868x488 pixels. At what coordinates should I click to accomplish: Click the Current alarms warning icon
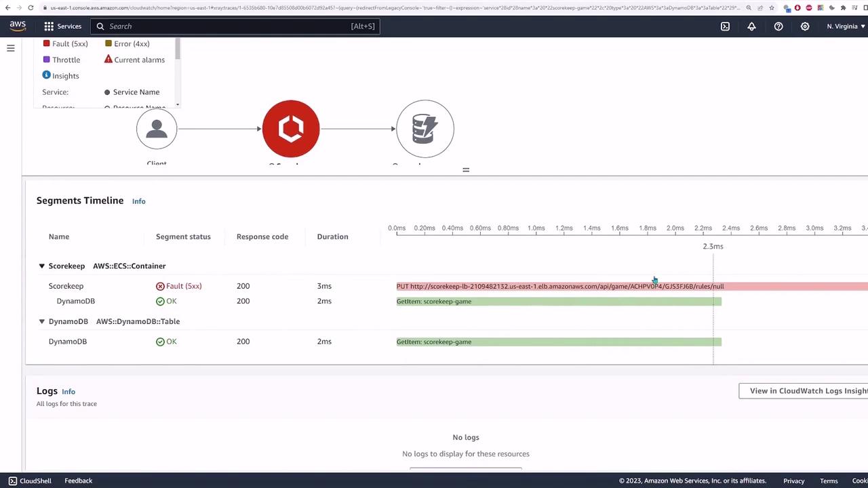point(108,59)
